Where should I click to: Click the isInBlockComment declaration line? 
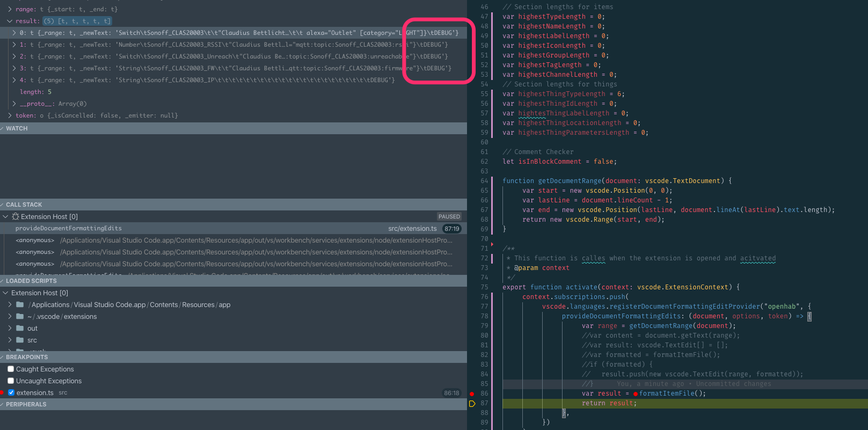pyautogui.click(x=559, y=162)
